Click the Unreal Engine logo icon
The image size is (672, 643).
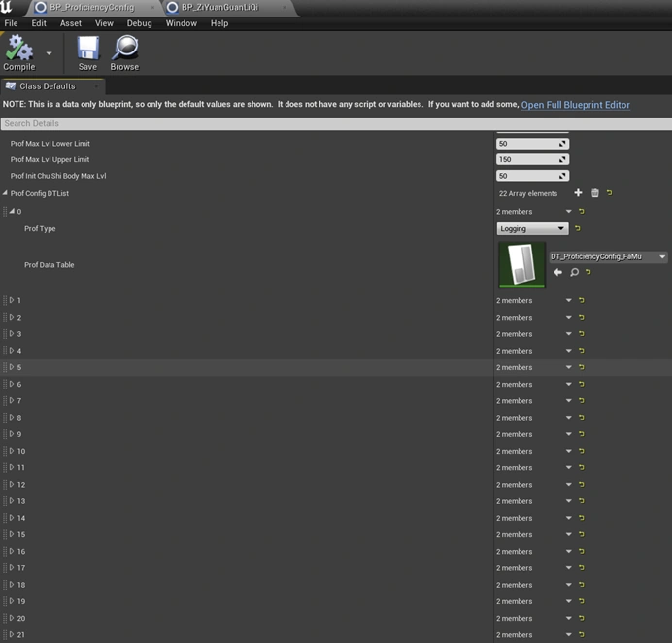click(x=7, y=7)
